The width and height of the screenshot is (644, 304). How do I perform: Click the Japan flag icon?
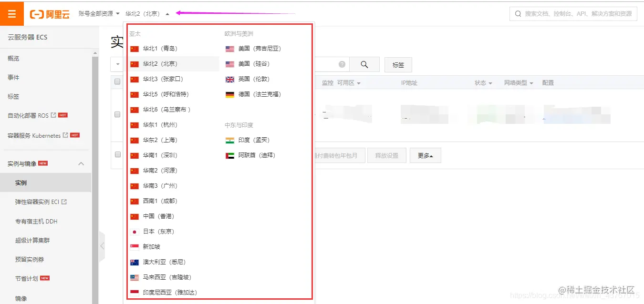(x=135, y=232)
